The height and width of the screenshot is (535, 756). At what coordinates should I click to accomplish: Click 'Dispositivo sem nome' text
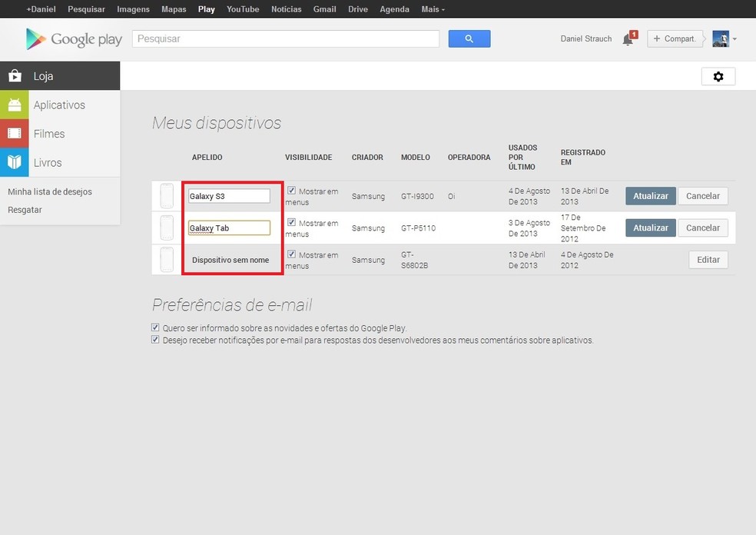tap(230, 260)
